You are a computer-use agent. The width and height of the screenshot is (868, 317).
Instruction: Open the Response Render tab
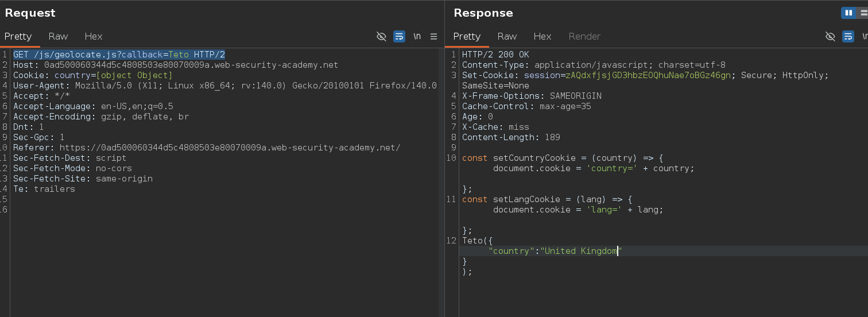click(584, 36)
